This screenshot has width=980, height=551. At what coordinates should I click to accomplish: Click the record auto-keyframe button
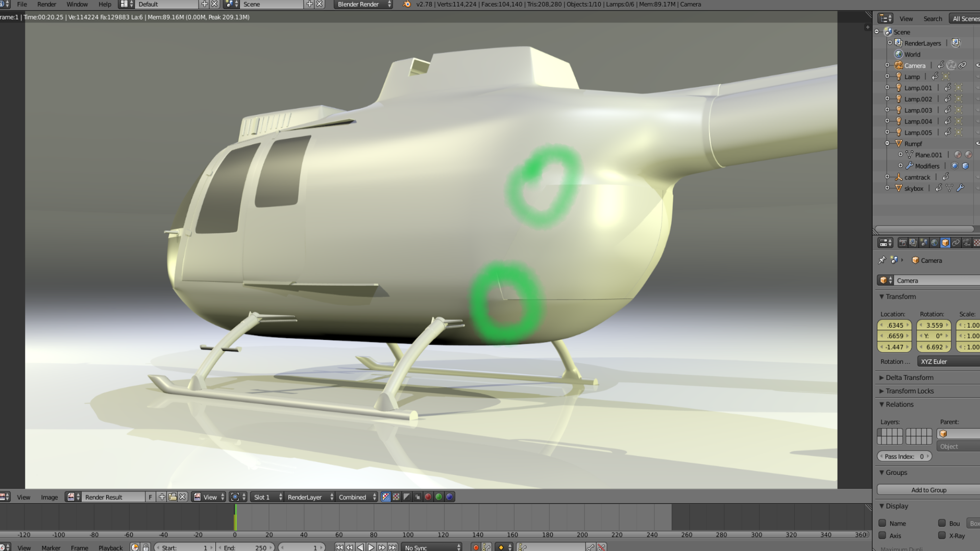click(476, 547)
